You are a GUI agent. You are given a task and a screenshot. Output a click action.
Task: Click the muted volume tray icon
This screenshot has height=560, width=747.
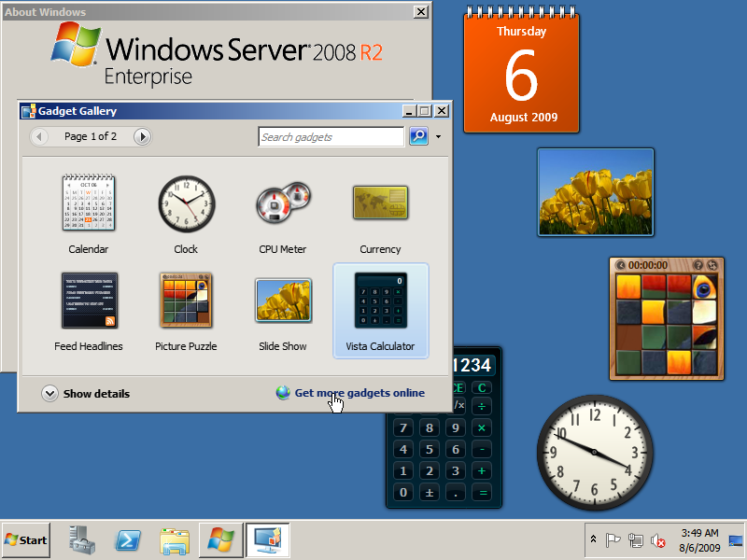point(658,540)
